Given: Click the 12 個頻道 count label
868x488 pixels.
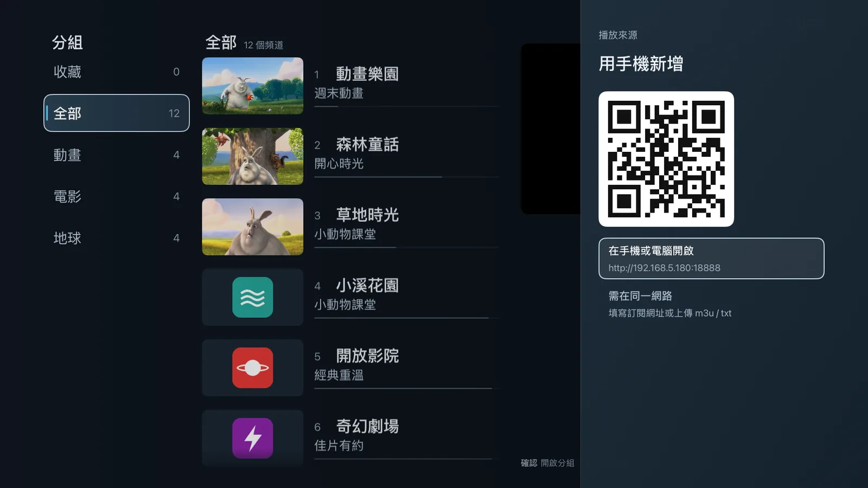Looking at the screenshot, I should point(264,45).
